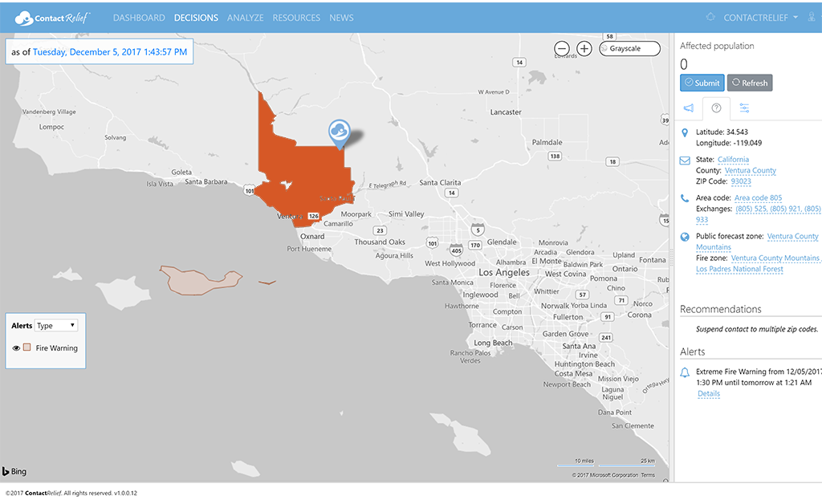Screen dimensions: 822x504
Task: Open the Los Padres National Forest link
Action: pyautogui.click(x=739, y=269)
